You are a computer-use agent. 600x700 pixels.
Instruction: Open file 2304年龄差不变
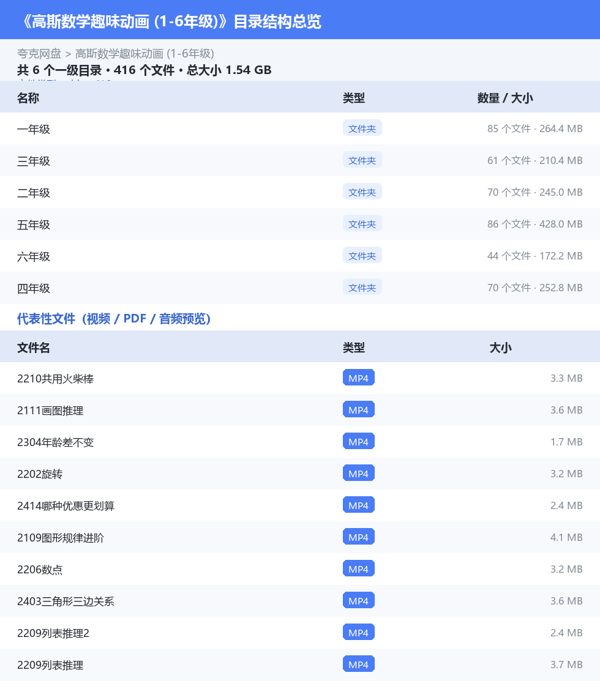pyautogui.click(x=55, y=442)
